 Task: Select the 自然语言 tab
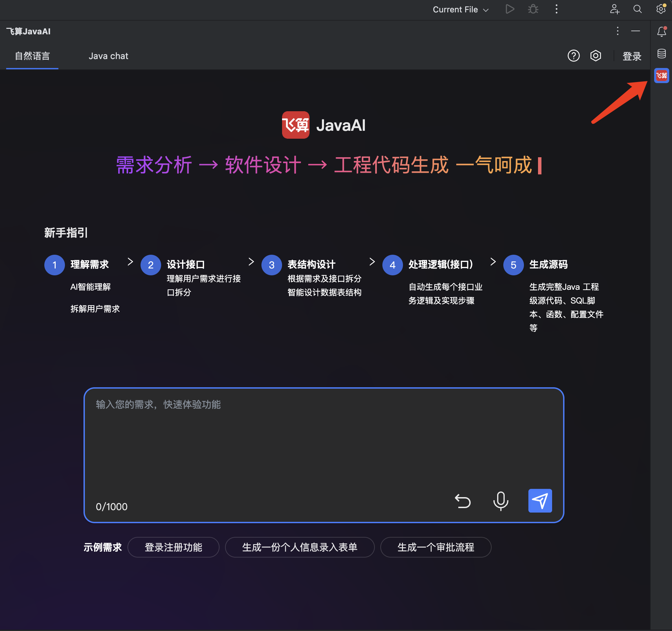[32, 56]
